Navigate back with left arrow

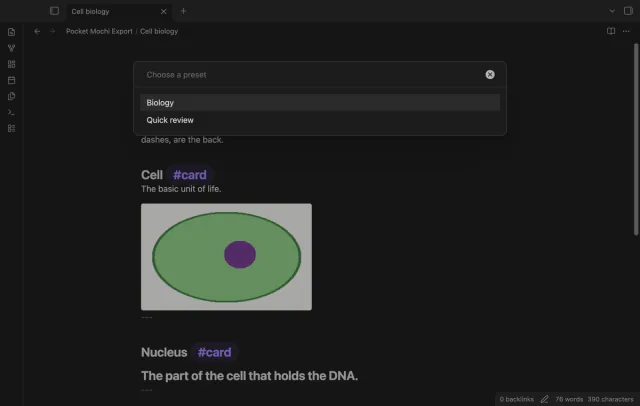(x=37, y=31)
